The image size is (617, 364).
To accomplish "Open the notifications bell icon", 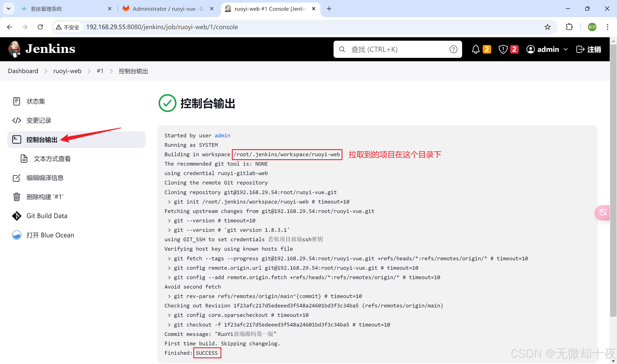I will 476,49.
